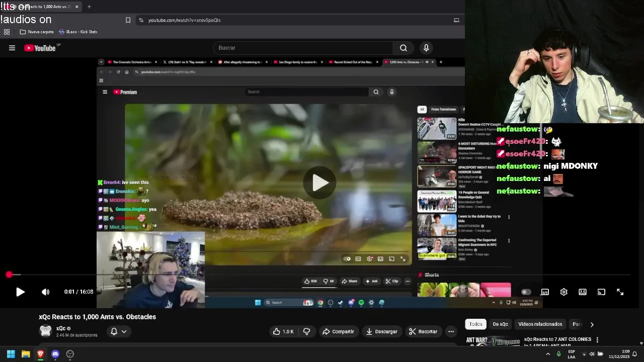This screenshot has width=644, height=362.
Task: Show hidden system tray icons
Action: tap(548, 354)
